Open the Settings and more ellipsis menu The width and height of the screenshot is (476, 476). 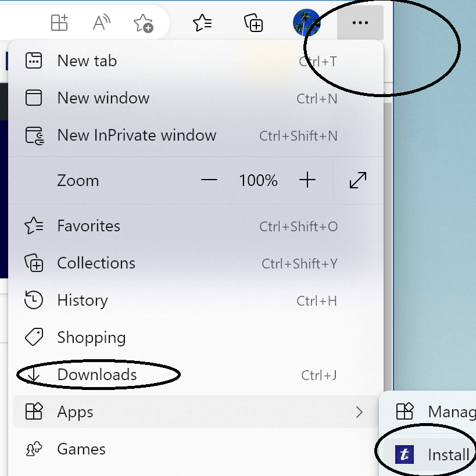click(x=360, y=23)
